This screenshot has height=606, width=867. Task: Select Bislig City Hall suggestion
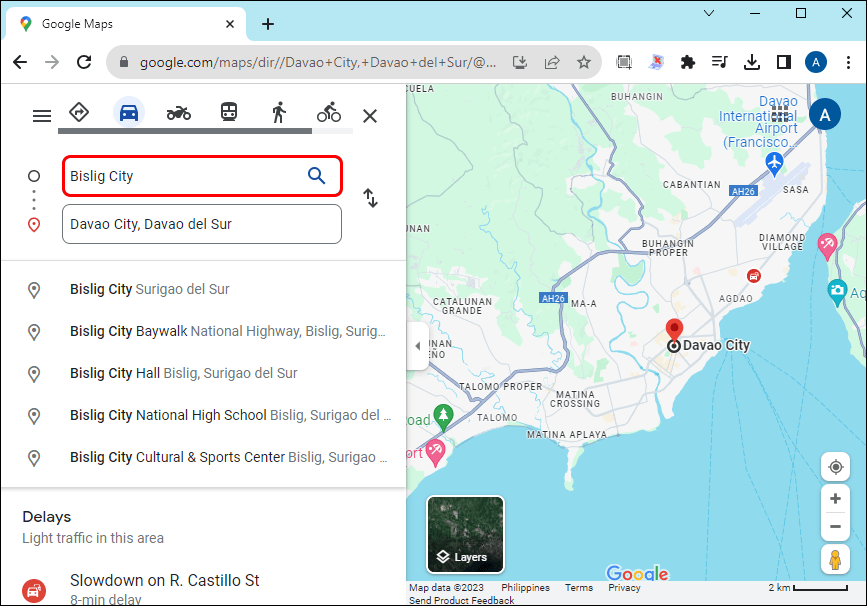(203, 373)
